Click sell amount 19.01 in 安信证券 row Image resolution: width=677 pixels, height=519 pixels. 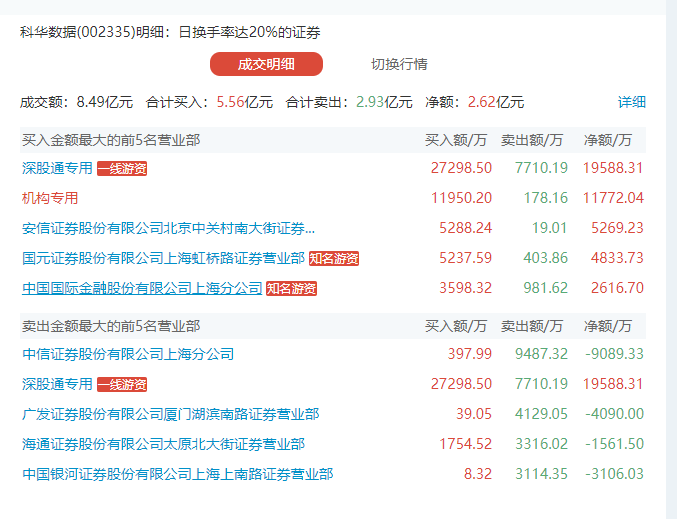pos(549,228)
